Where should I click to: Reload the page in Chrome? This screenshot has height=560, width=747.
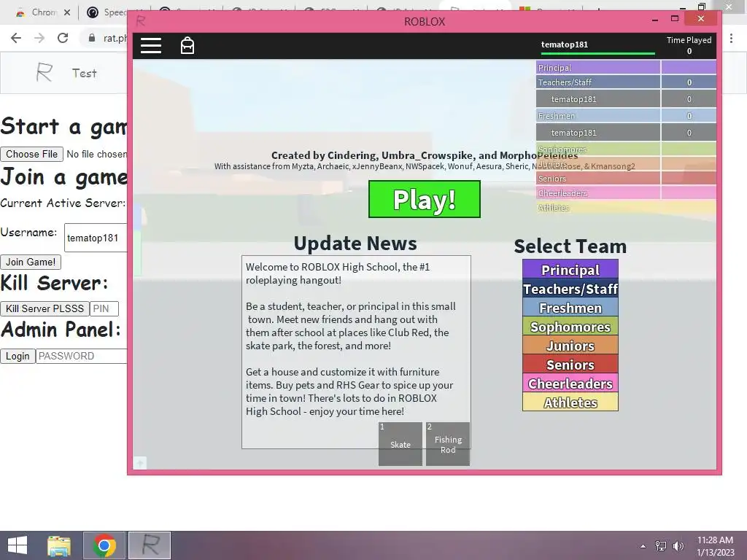click(x=63, y=38)
